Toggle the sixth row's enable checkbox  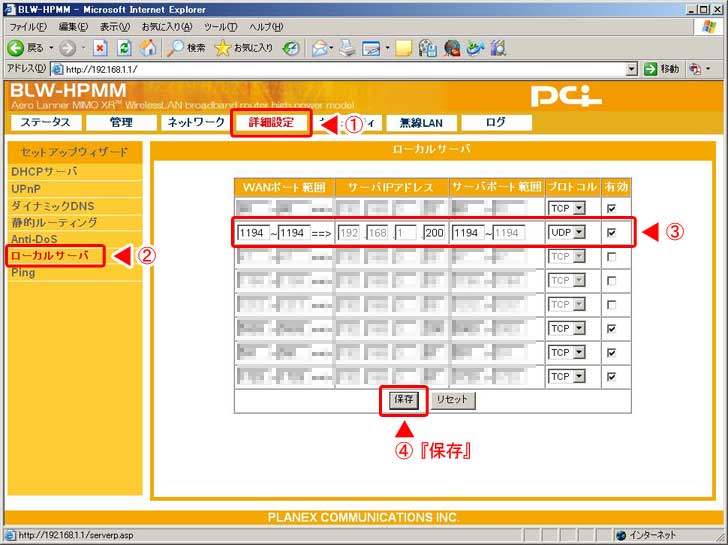(612, 329)
